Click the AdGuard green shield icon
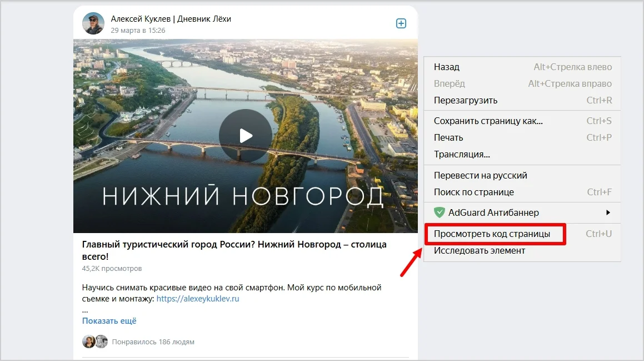The height and width of the screenshot is (361, 644). tap(440, 212)
